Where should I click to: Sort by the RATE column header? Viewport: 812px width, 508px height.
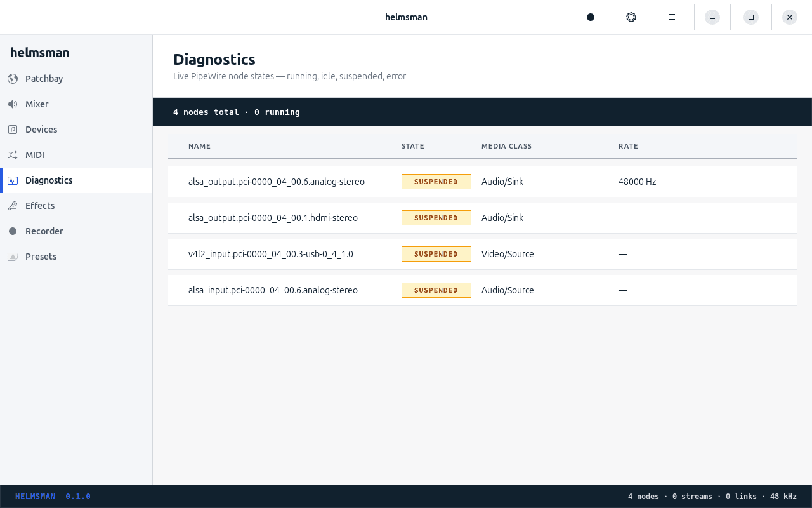tap(628, 146)
